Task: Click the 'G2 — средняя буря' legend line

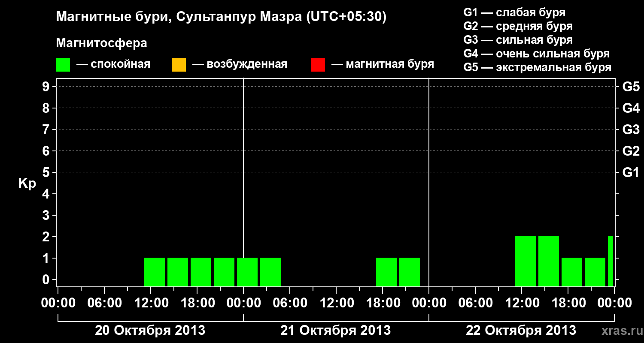Action: 518,26
